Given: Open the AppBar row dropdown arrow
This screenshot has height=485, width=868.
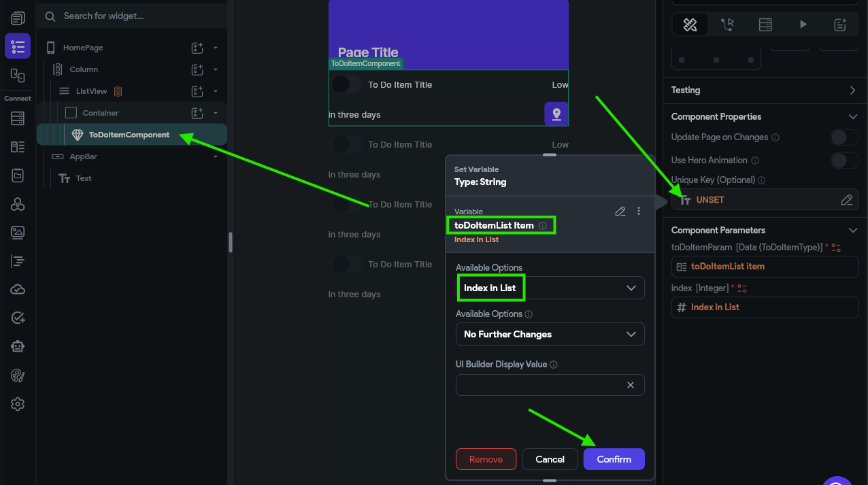Looking at the screenshot, I should pos(216,156).
